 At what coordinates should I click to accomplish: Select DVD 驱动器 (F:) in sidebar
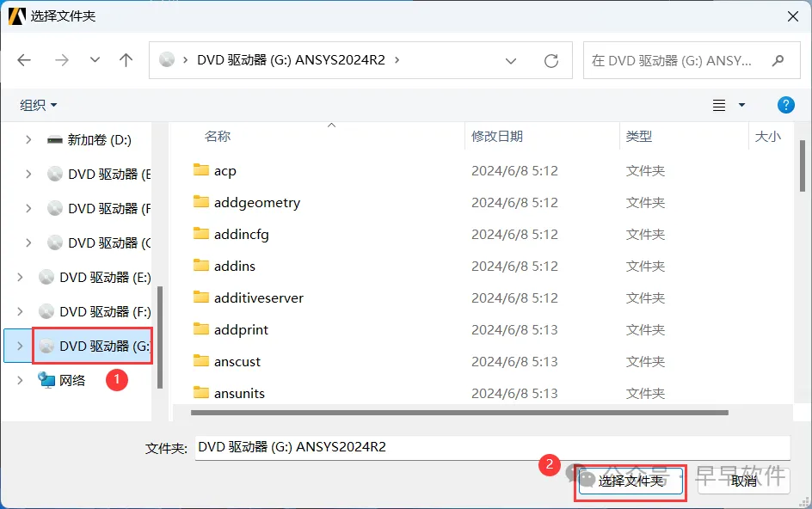pyautogui.click(x=95, y=312)
